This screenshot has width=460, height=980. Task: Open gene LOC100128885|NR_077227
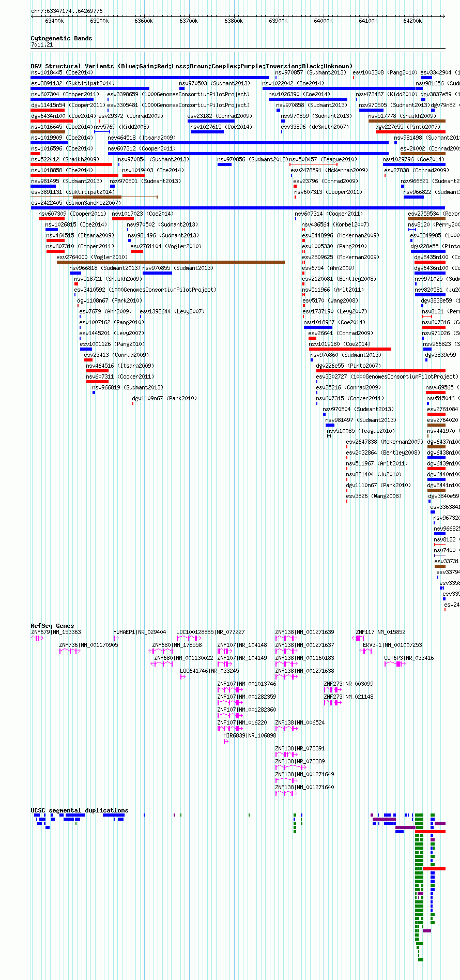point(210,632)
